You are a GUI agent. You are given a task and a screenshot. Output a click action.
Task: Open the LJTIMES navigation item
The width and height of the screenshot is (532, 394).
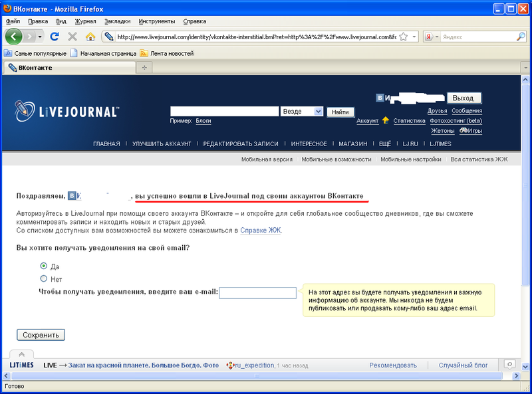point(440,144)
